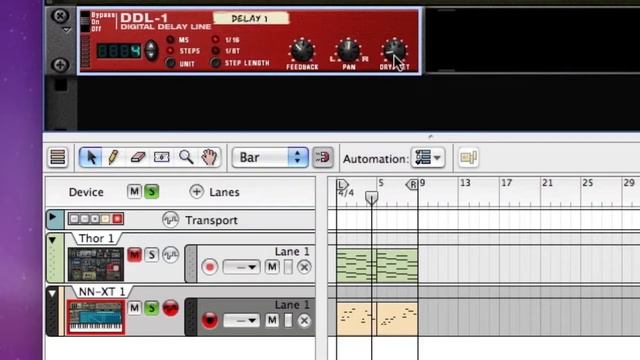Select the NN-XT 1 device thumbnail
This screenshot has height=360, width=640.
tap(96, 317)
